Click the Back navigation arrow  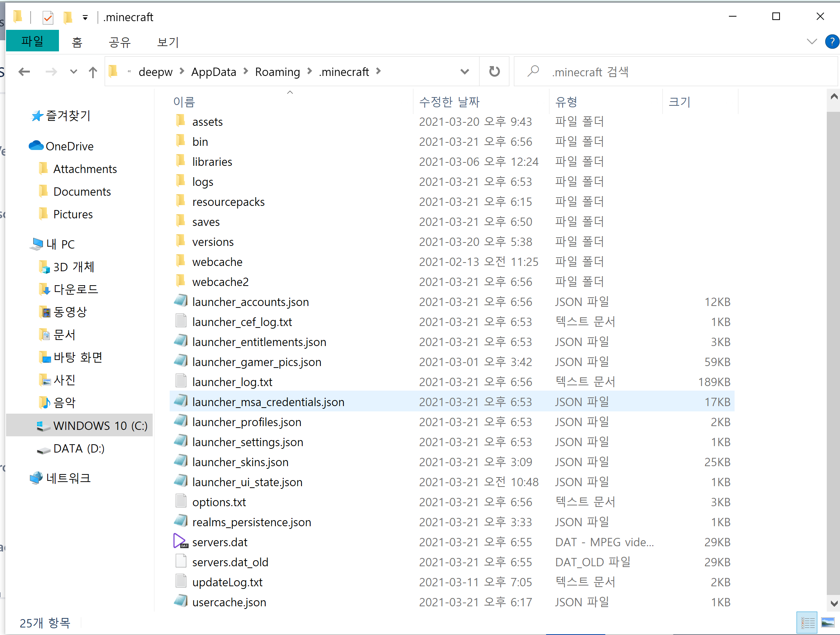click(x=24, y=71)
